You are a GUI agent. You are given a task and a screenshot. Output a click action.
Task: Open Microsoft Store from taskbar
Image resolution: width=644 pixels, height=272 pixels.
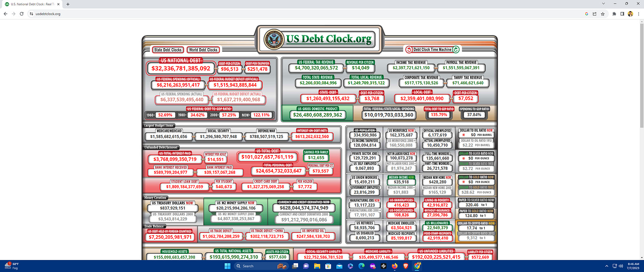pyautogui.click(x=328, y=266)
